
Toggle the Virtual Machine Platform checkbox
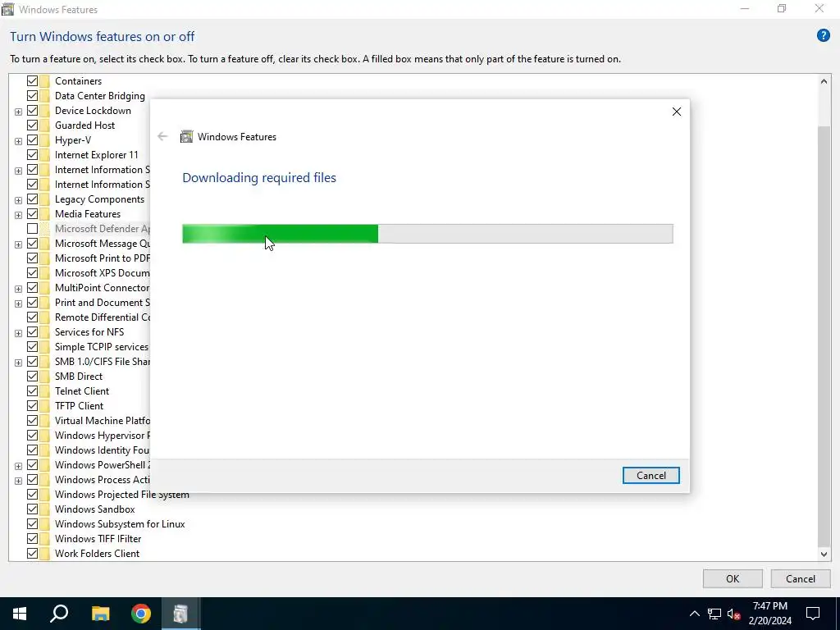coord(32,421)
